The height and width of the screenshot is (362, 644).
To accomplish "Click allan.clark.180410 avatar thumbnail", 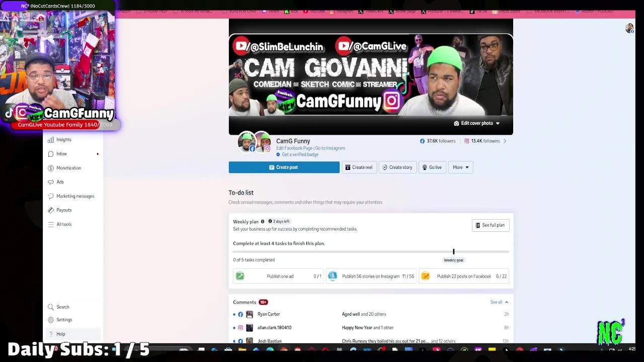I will coord(250,328).
